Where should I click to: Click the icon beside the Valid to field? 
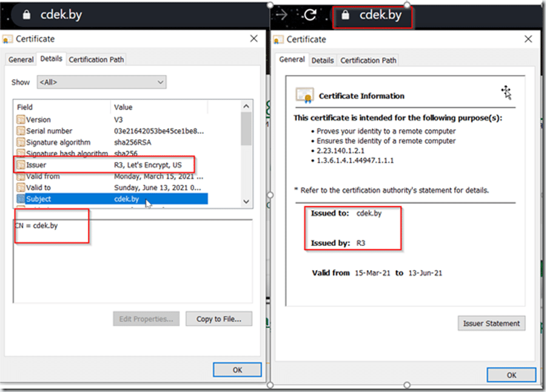coord(21,187)
